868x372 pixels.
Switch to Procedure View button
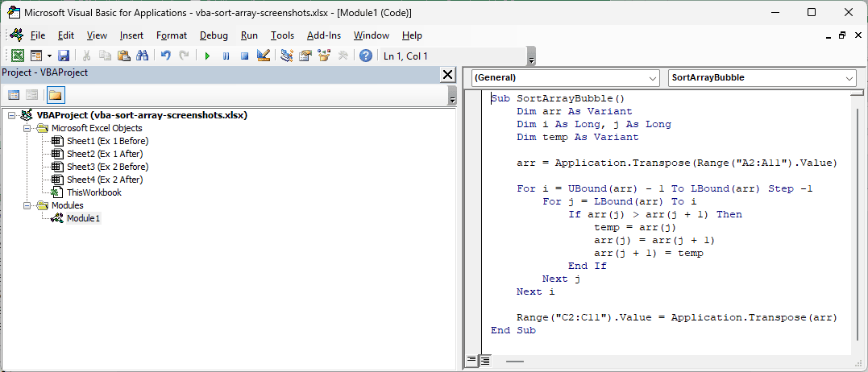[471, 361]
